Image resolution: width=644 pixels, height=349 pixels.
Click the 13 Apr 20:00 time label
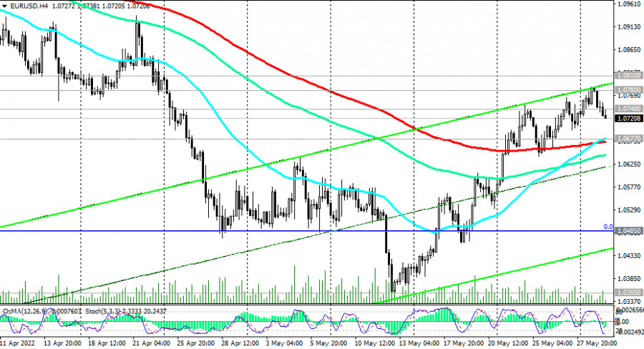pos(62,343)
